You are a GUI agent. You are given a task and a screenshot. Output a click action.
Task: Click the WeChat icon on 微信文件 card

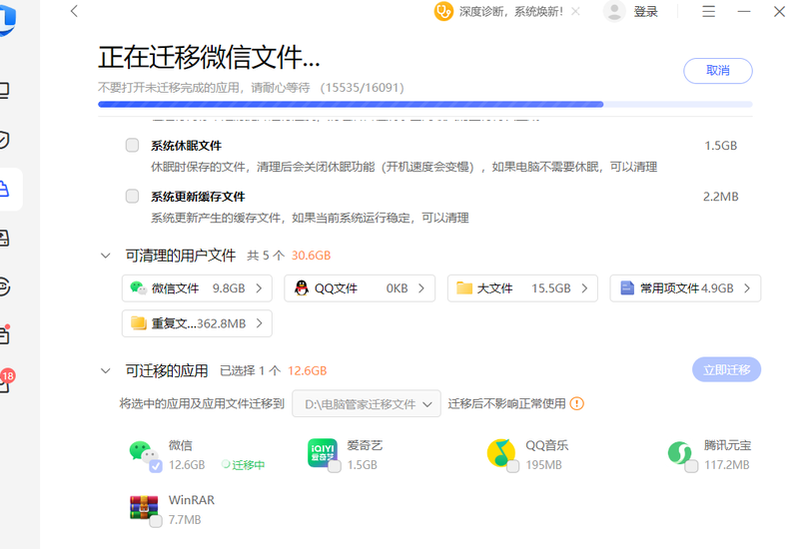[138, 288]
